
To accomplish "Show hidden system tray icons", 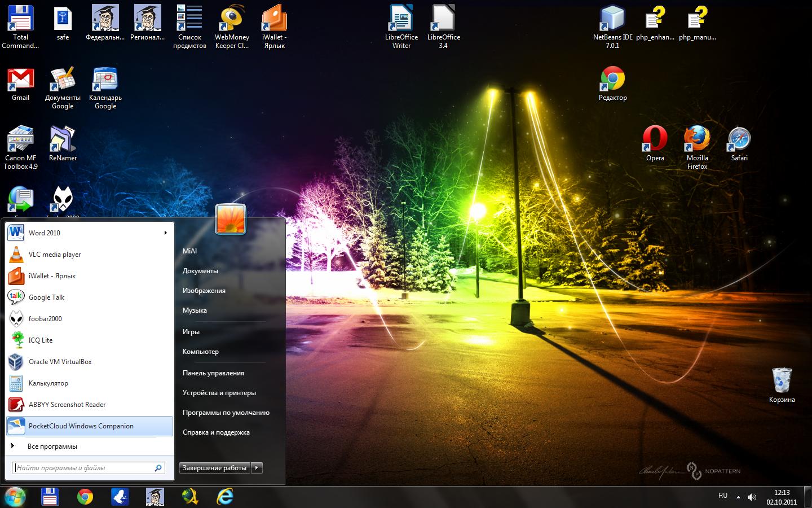I will pos(738,497).
